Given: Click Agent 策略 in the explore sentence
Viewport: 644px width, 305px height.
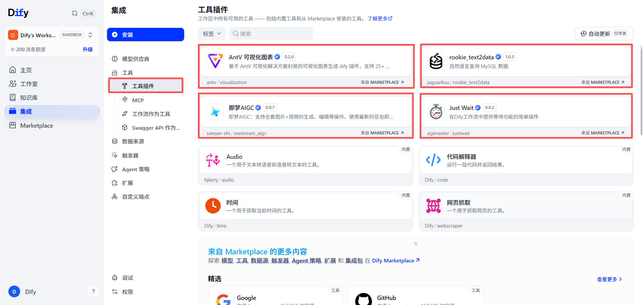Looking at the screenshot, I should click(x=307, y=260).
